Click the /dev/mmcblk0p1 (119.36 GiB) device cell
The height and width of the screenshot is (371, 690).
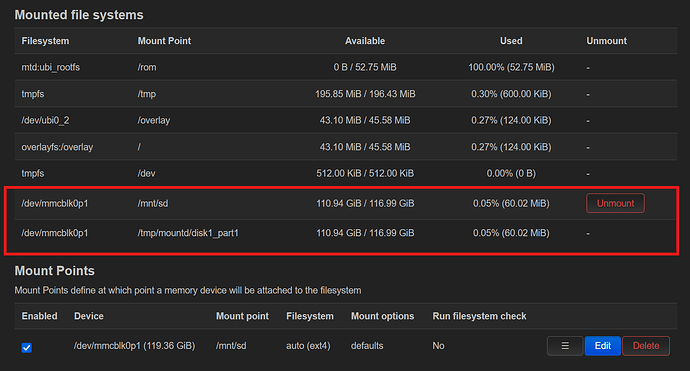click(134, 346)
